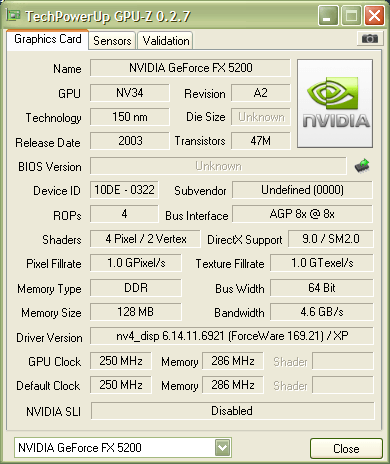Click the Close button
The width and height of the screenshot is (390, 464).
coord(346,449)
